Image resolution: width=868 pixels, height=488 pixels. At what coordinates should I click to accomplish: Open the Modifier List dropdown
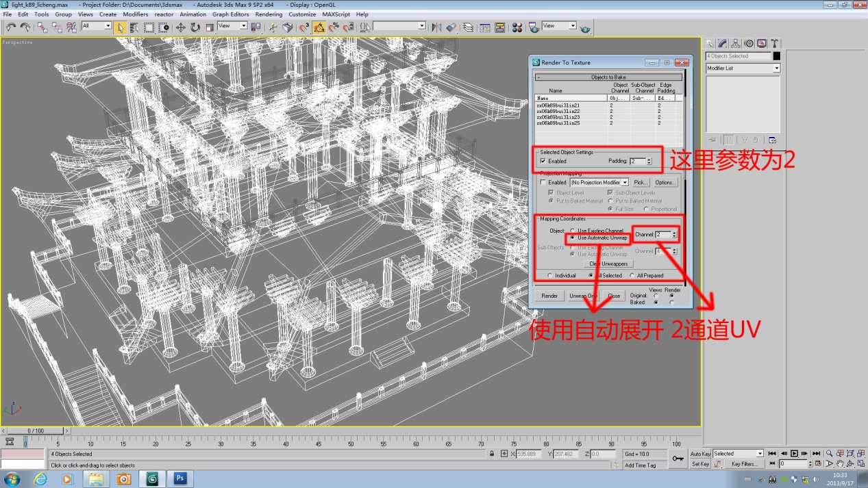point(776,68)
